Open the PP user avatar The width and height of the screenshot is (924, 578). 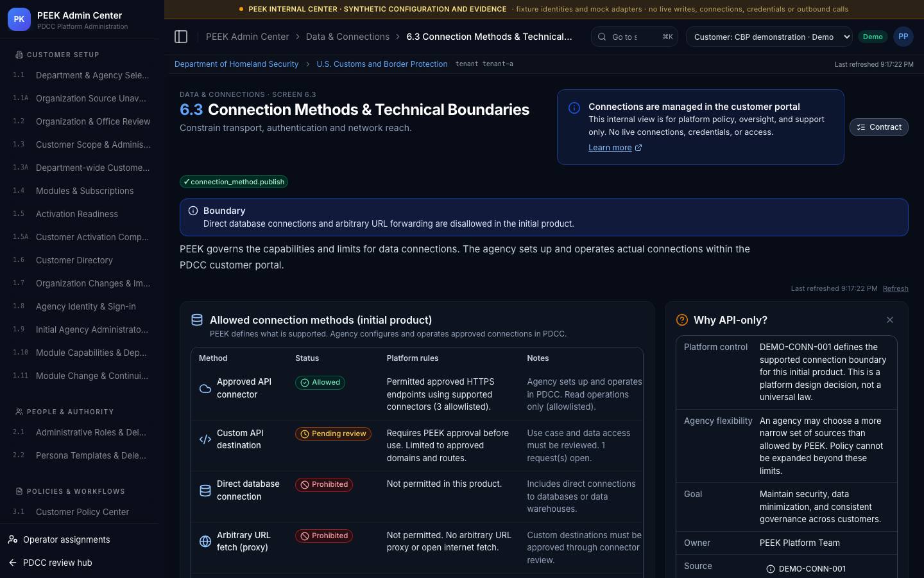903,37
